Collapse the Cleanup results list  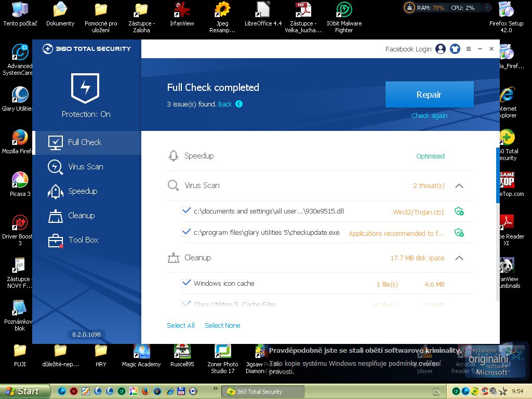click(459, 258)
